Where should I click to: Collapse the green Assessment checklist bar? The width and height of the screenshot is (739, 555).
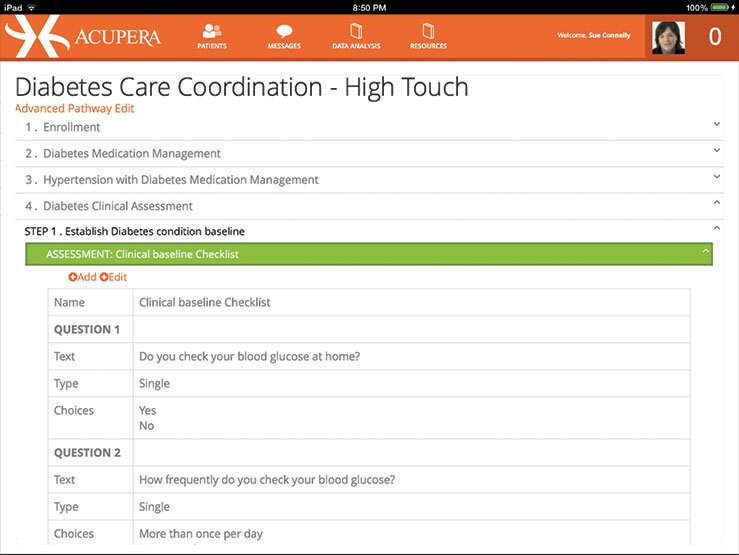[705, 253]
